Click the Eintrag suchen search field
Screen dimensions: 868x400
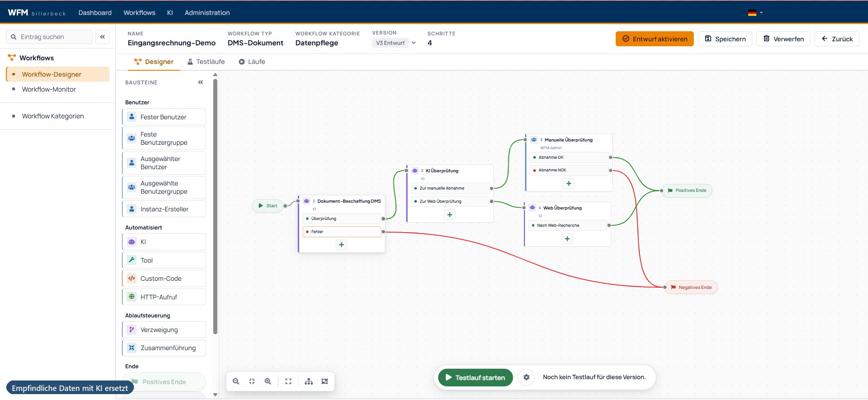tap(49, 37)
